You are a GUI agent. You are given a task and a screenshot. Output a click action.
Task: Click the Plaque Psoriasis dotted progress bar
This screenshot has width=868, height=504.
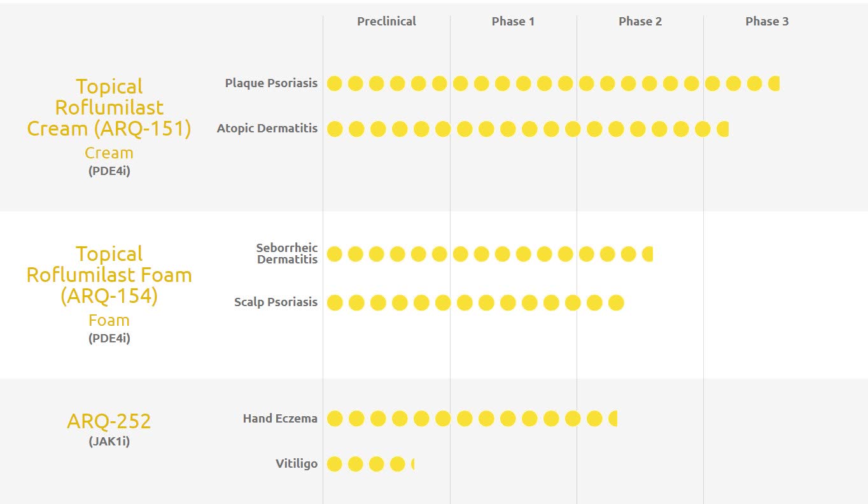[552, 83]
